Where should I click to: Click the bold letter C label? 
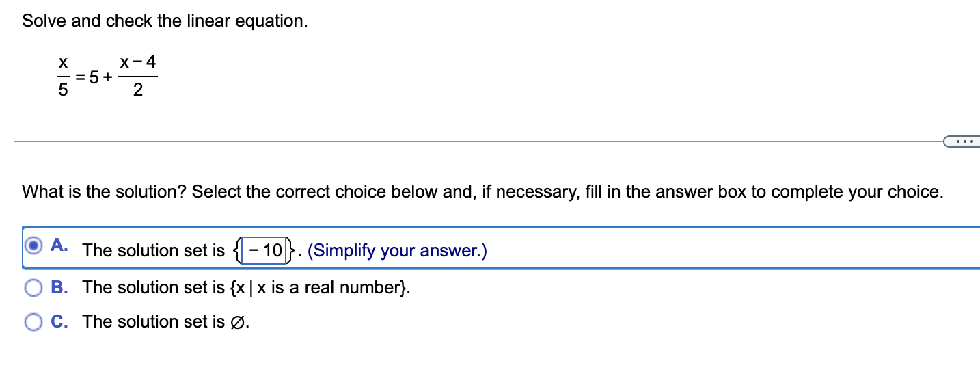pyautogui.click(x=59, y=322)
